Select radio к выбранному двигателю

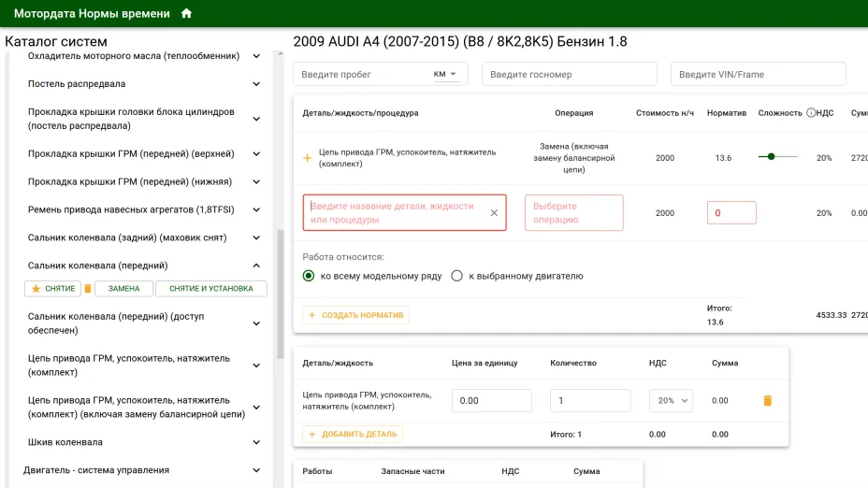coord(456,276)
